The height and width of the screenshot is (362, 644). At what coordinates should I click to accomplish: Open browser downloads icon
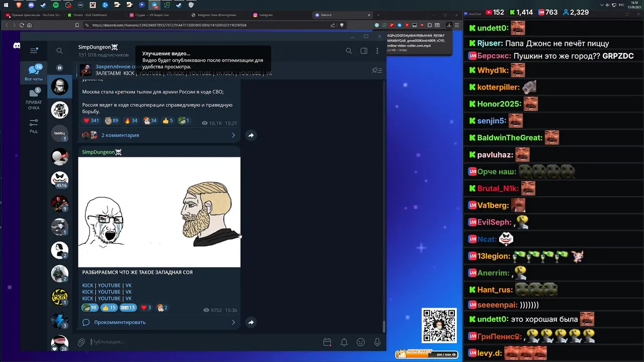[449, 25]
